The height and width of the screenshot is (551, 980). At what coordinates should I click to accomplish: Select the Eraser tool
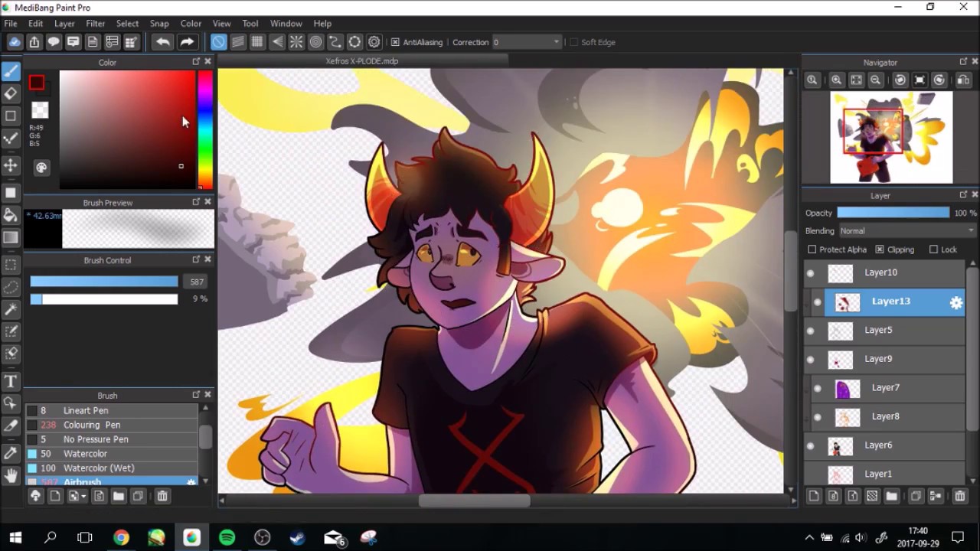[x=11, y=93]
